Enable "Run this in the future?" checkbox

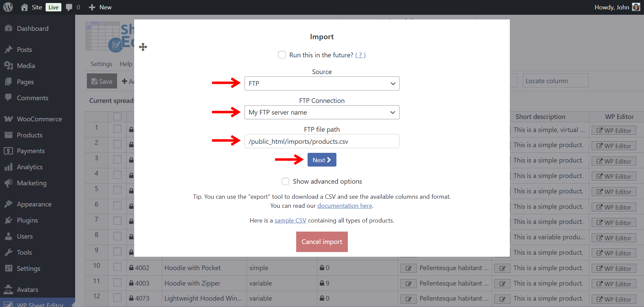(282, 55)
